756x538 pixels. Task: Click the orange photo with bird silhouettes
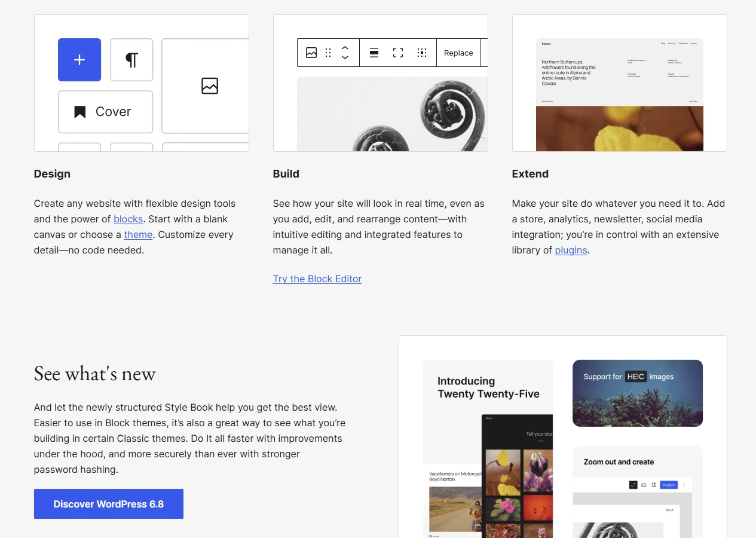tap(538, 508)
